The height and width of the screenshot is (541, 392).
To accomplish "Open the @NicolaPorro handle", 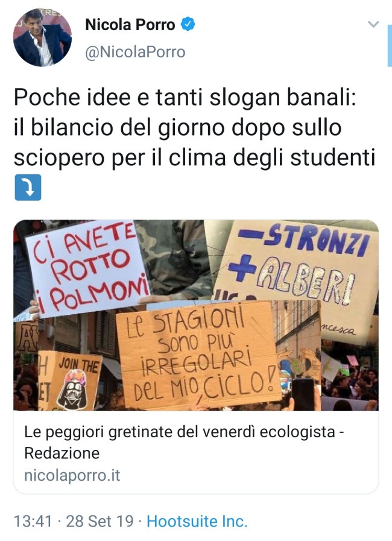I will point(135,52).
